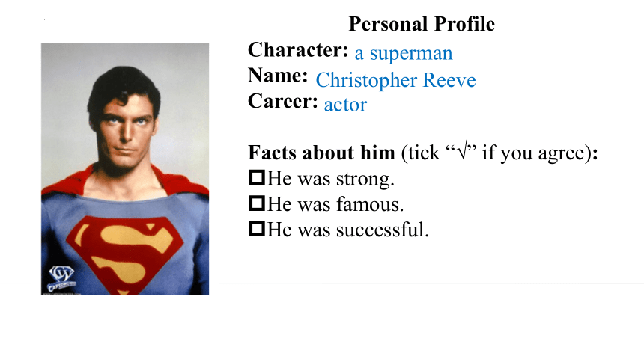Click the bold "Name:" label
644x362 pixels.
278,76
